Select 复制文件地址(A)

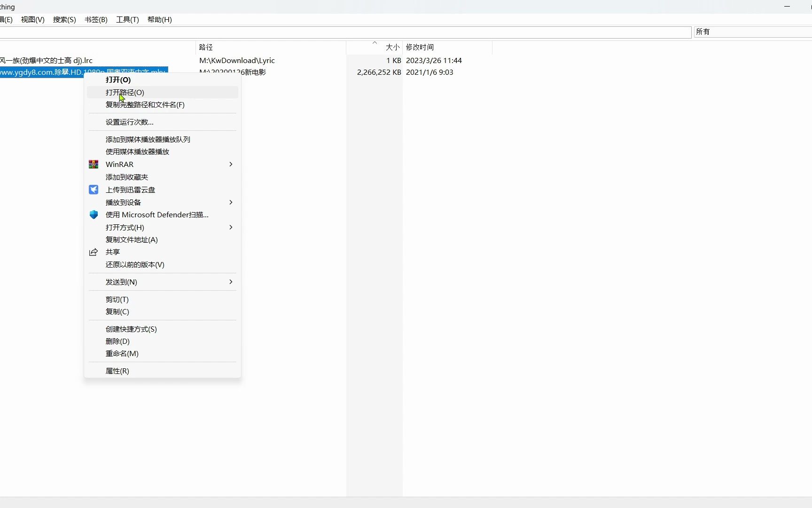pos(163,239)
